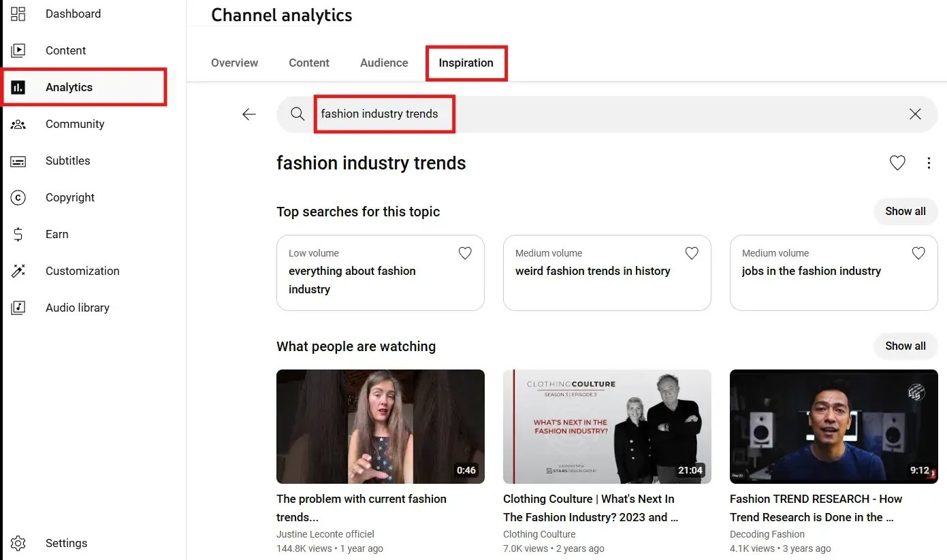Open the Clothing Coulture video thumbnail
The image size is (947, 560).
point(607,427)
